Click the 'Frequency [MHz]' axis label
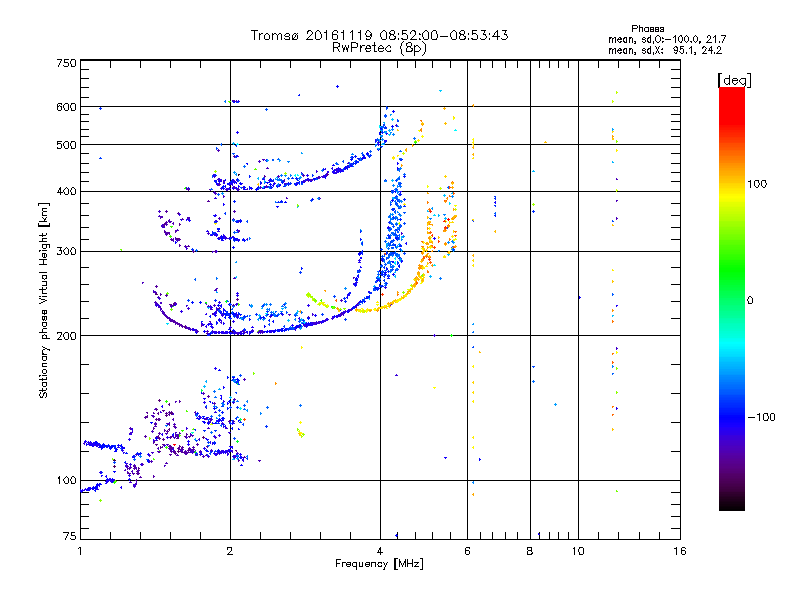 coord(379,564)
